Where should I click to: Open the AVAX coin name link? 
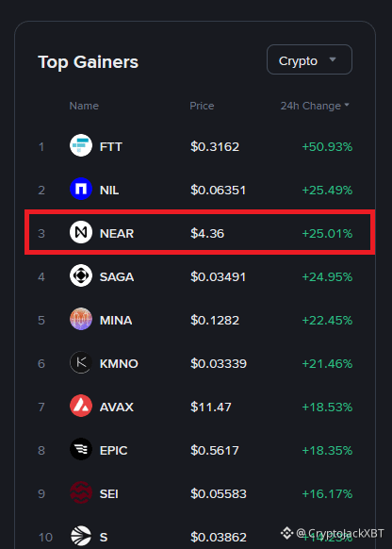(x=117, y=408)
